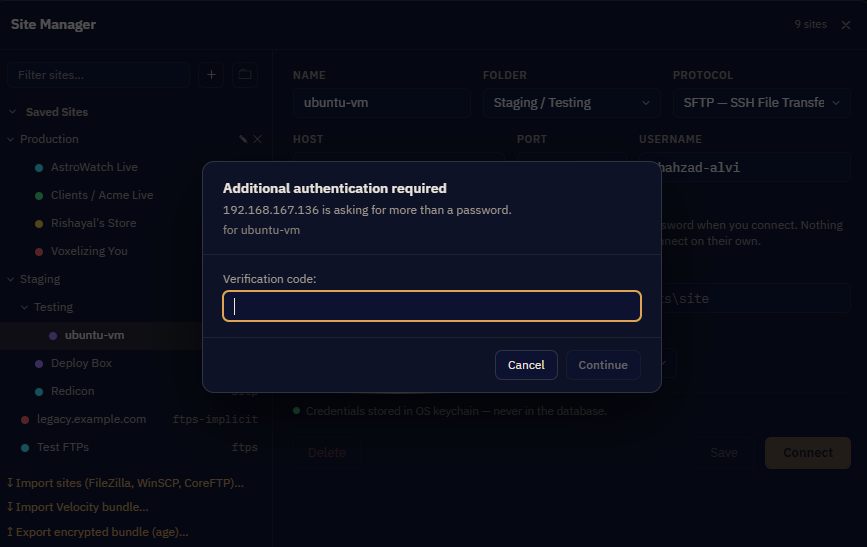Image resolution: width=867 pixels, height=547 pixels.
Task: Click the green keychain status dot
Action: pyautogui.click(x=296, y=411)
